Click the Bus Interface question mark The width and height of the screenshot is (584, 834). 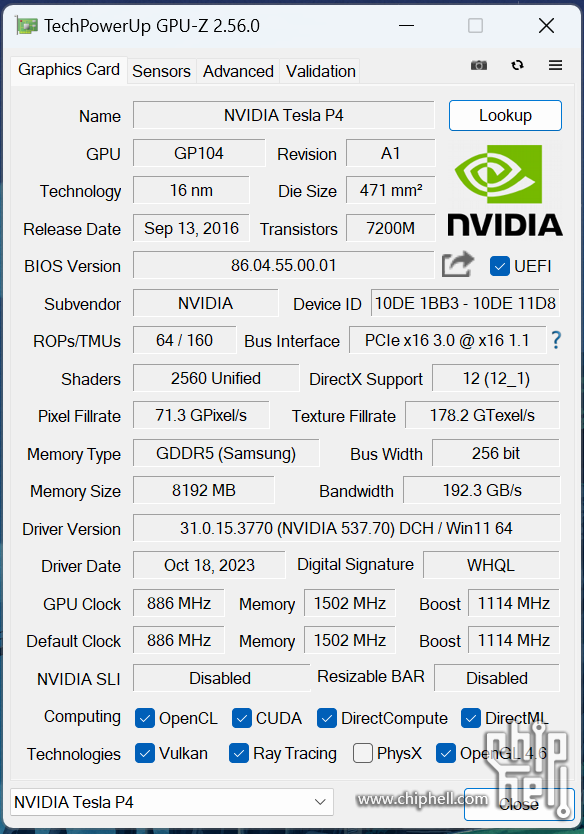pos(556,340)
